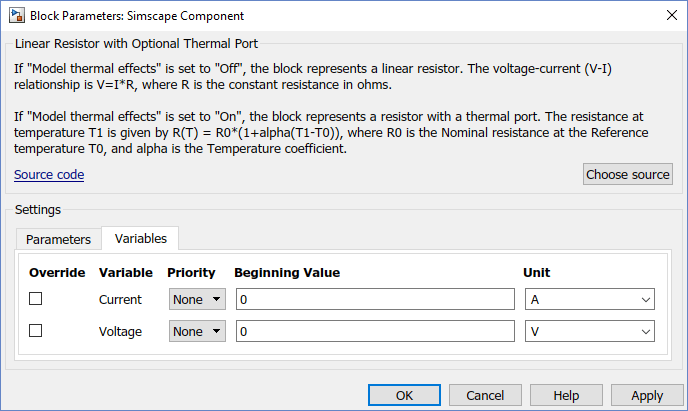Click the Choose source button
Viewport: 688px width, 411px height.
(x=627, y=174)
